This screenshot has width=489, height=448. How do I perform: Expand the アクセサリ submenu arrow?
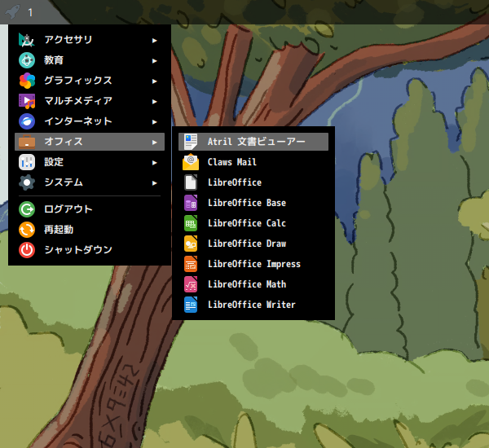coord(154,40)
